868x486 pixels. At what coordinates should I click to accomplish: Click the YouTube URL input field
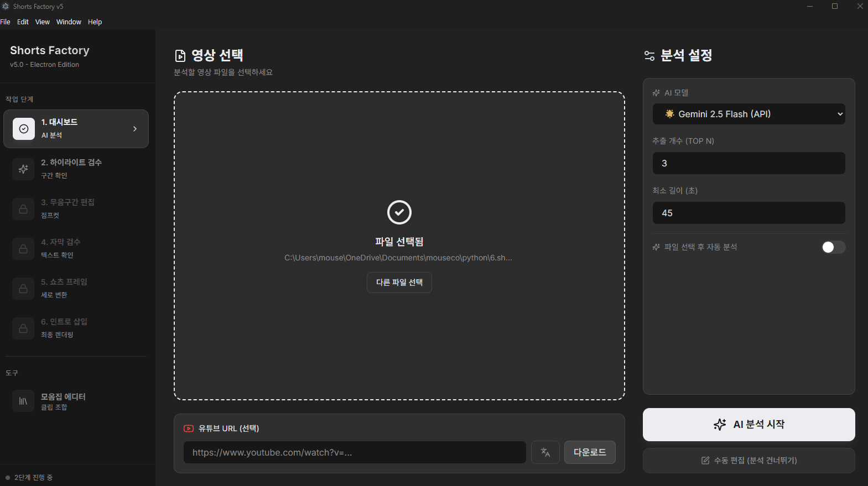354,452
